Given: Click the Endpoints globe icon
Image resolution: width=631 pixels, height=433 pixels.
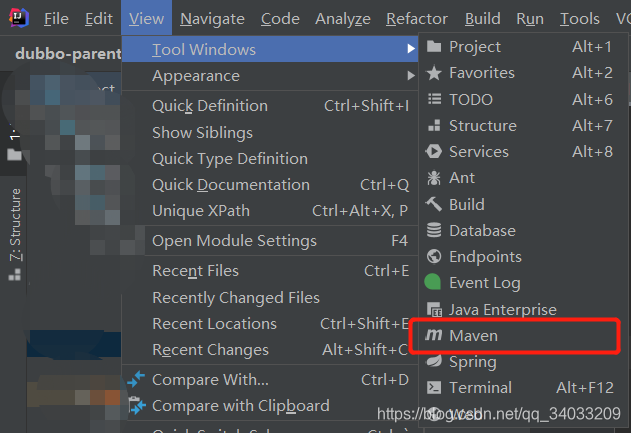Looking at the screenshot, I should click(x=434, y=256).
